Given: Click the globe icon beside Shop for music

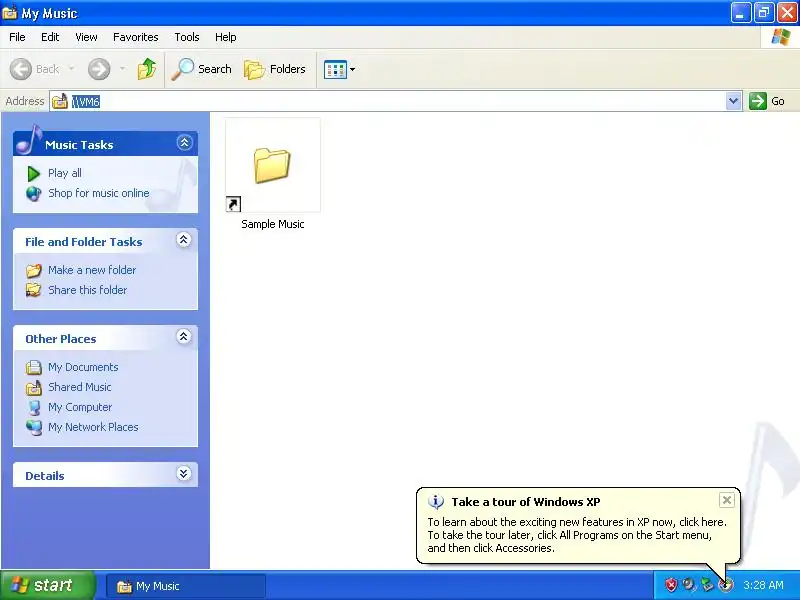Looking at the screenshot, I should (x=34, y=193).
